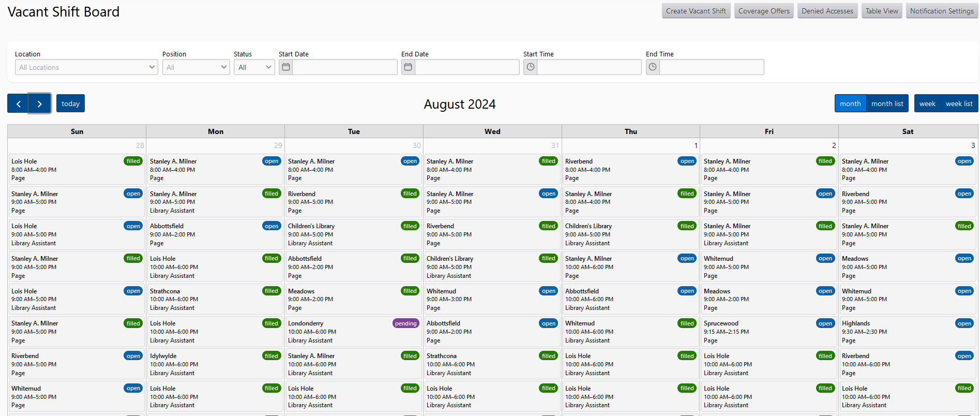Open Saturday Meadows 9:00 AM–5:00 PM shift
The image size is (980, 416).
[908, 267]
